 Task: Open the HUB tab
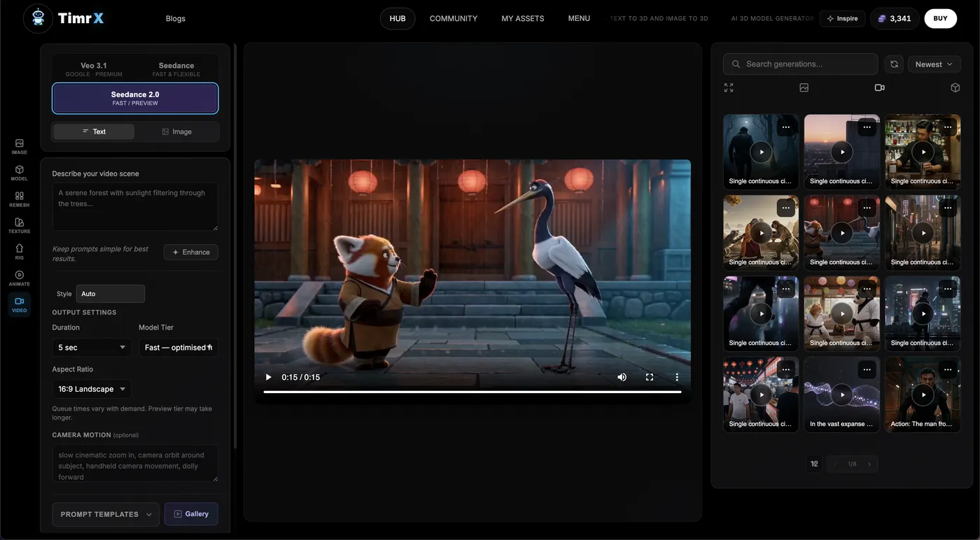(398, 19)
